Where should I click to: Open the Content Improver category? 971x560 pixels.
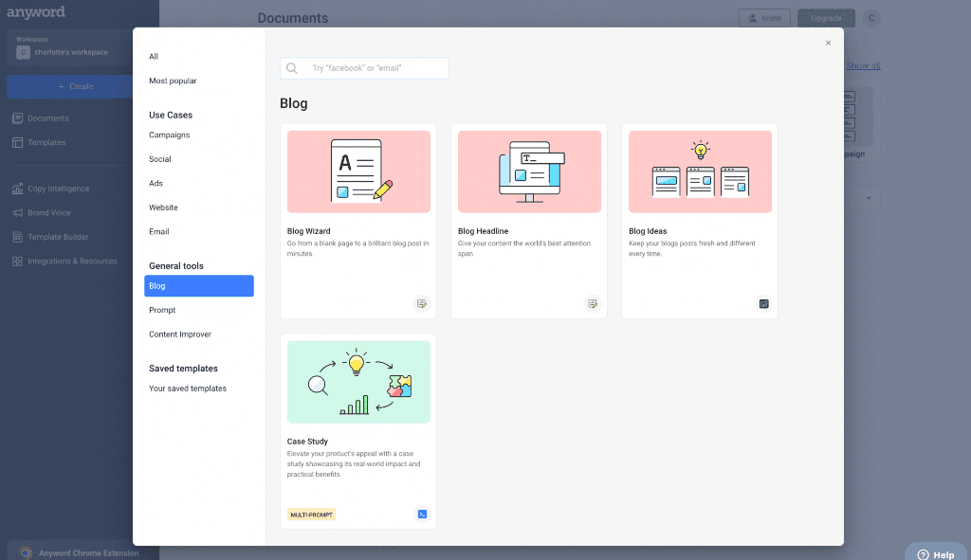(179, 334)
